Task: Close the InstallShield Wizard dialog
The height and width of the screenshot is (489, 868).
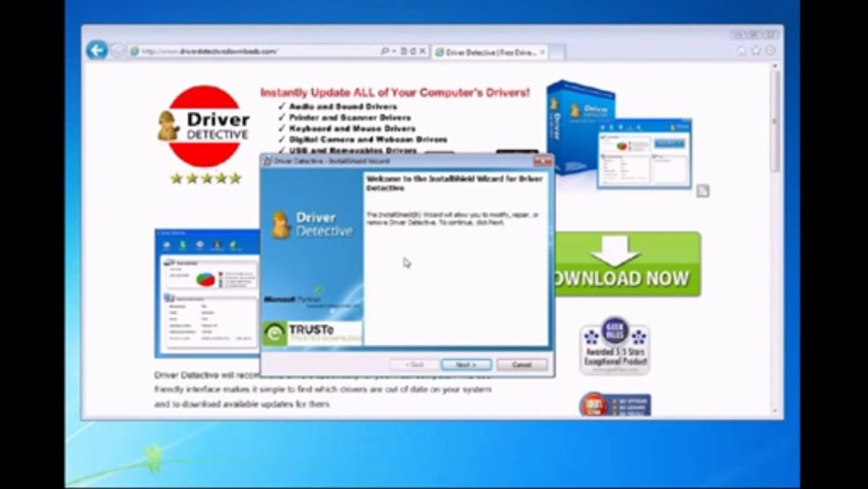Action: tap(543, 161)
